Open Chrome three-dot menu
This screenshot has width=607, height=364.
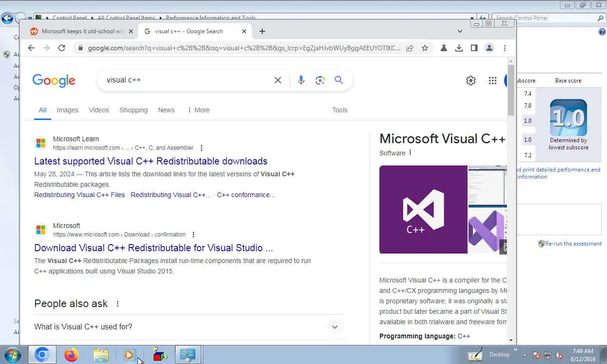pyautogui.click(x=505, y=48)
